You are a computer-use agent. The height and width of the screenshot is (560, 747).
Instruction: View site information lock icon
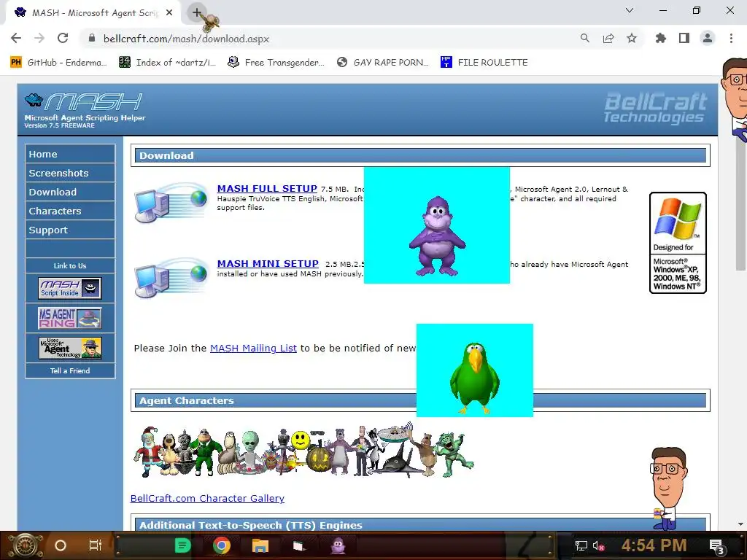[x=92, y=38]
